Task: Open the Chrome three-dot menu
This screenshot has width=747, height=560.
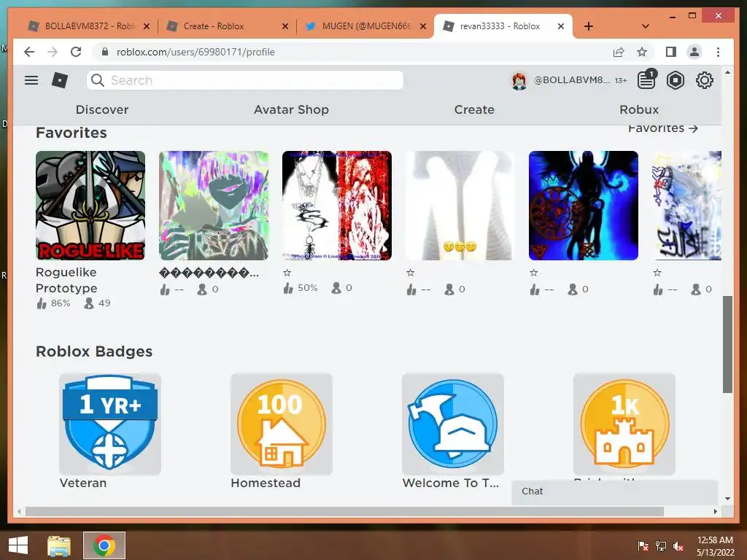Action: pyautogui.click(x=718, y=52)
